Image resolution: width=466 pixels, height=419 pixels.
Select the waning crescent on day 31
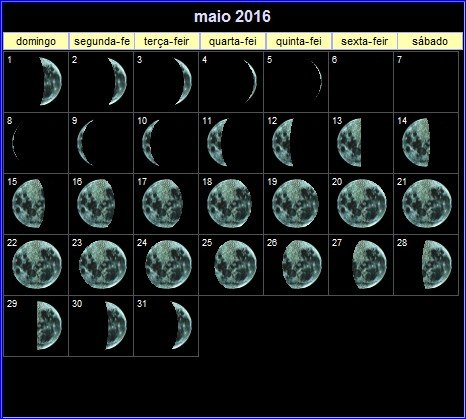coord(182,325)
